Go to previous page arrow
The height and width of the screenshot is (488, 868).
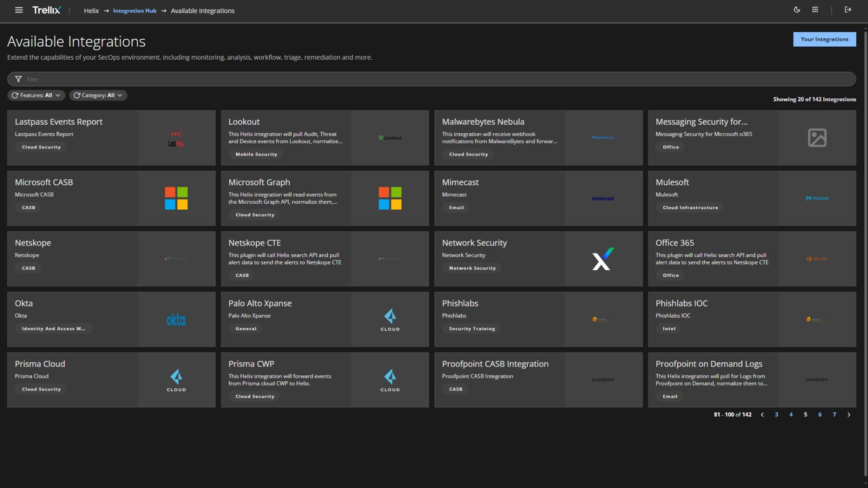pyautogui.click(x=762, y=415)
